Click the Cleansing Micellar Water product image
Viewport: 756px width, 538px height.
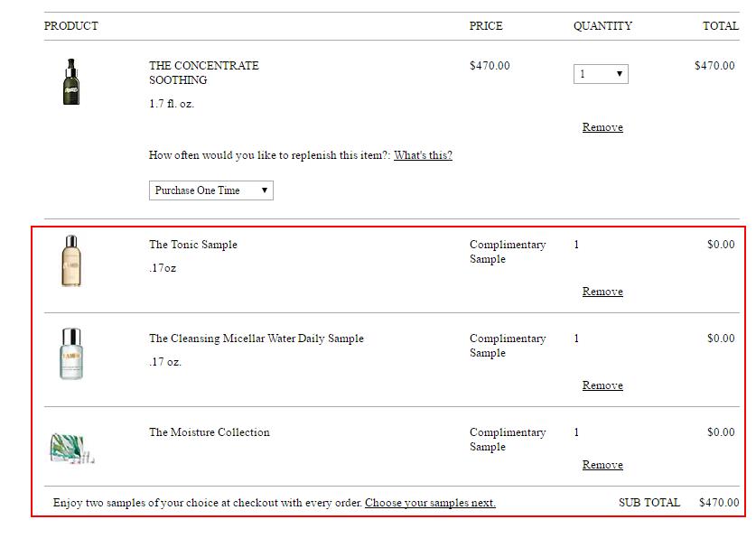71,353
